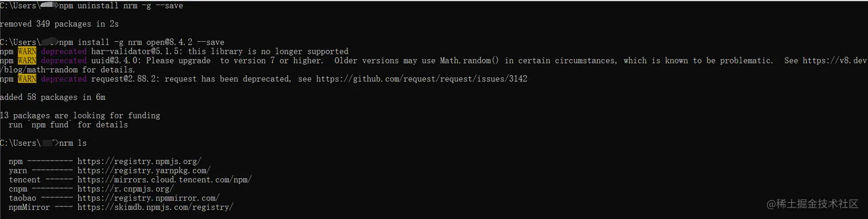Click the purple deprecated word before request@2.88.2
The width and height of the screenshot is (868, 219).
click(64, 79)
